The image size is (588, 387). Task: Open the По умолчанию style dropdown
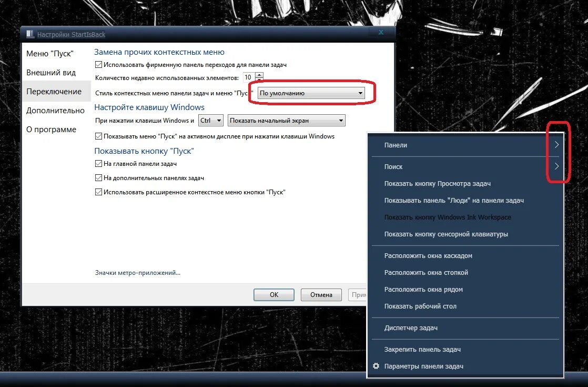point(311,93)
